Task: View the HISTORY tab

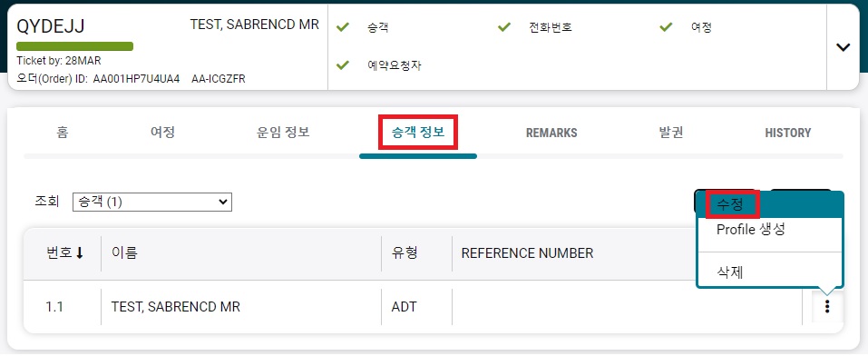Action: (x=788, y=133)
